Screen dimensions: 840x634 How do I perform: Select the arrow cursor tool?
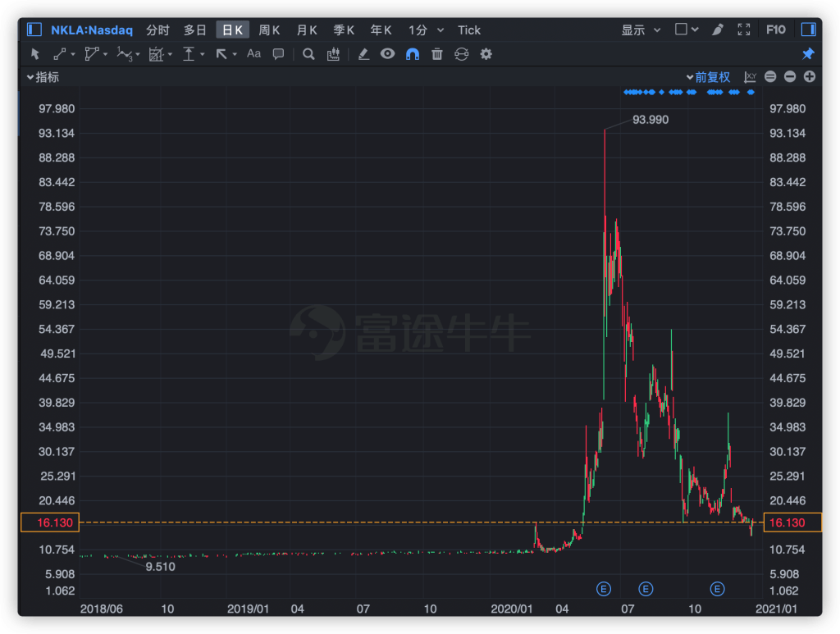click(34, 54)
